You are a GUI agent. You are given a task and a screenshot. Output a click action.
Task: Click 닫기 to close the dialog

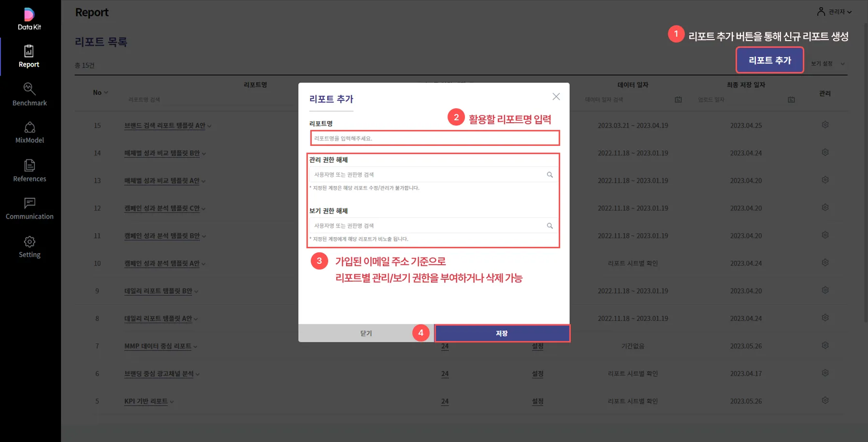366,333
